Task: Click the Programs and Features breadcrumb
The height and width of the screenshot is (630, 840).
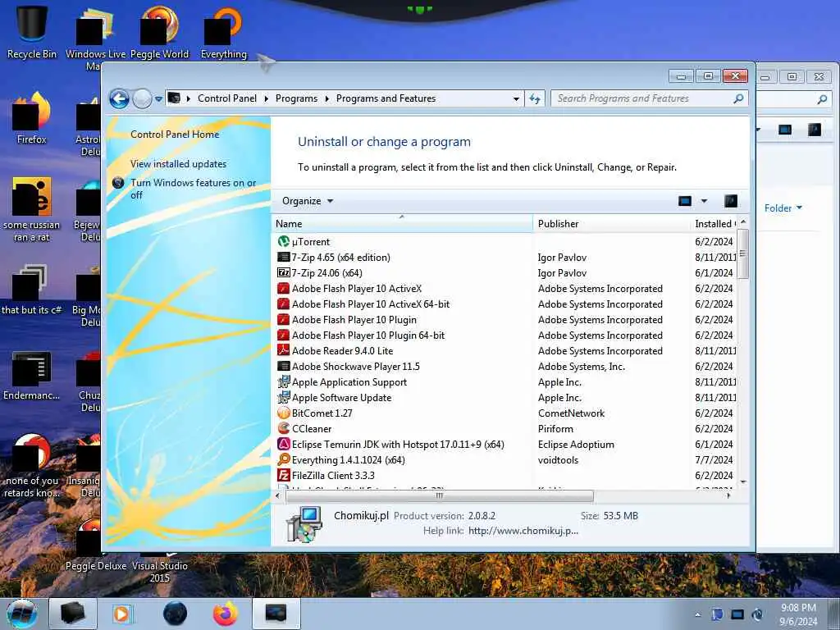Action: click(x=386, y=98)
